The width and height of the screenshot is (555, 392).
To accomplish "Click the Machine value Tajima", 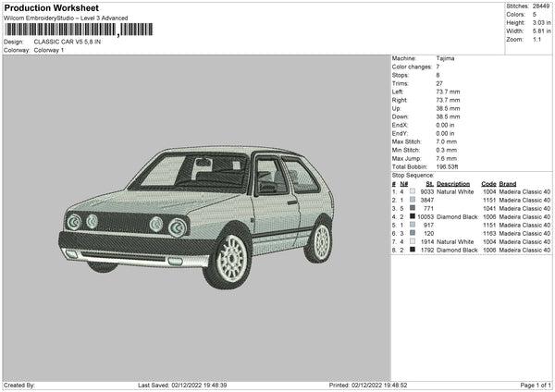I will pyautogui.click(x=445, y=58).
